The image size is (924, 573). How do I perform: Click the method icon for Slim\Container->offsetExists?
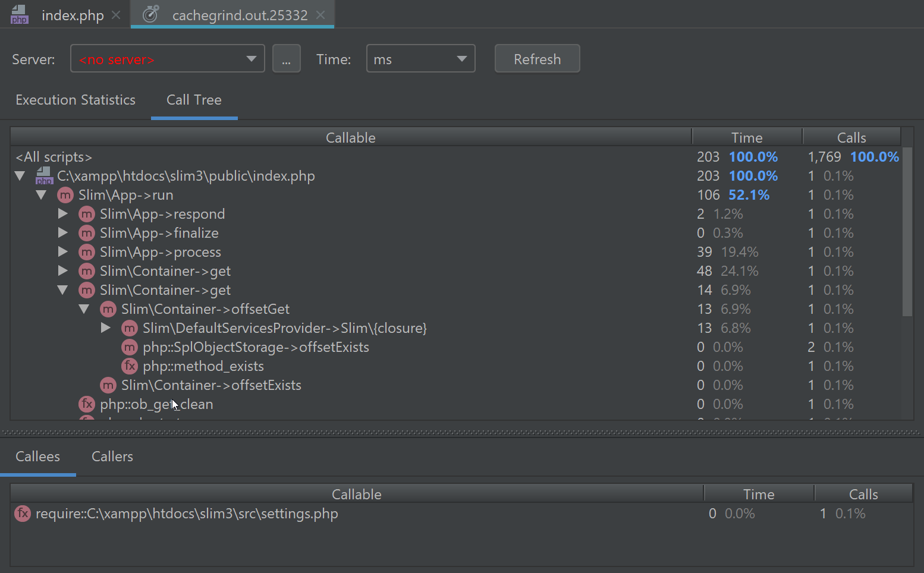point(108,385)
